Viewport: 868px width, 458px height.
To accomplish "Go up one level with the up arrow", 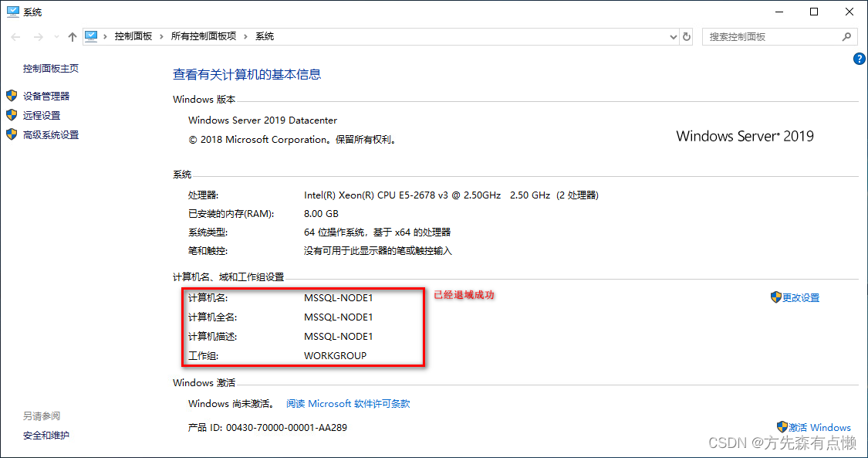I will pyautogui.click(x=72, y=37).
